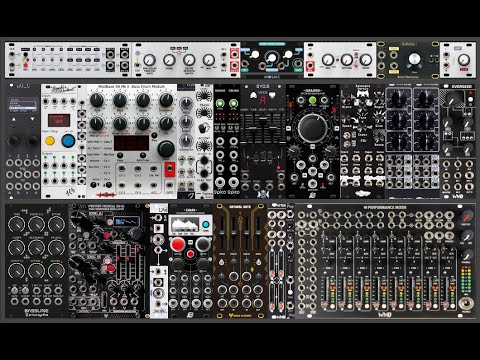
Task: Click the large black button beside red button
Action: (203, 244)
